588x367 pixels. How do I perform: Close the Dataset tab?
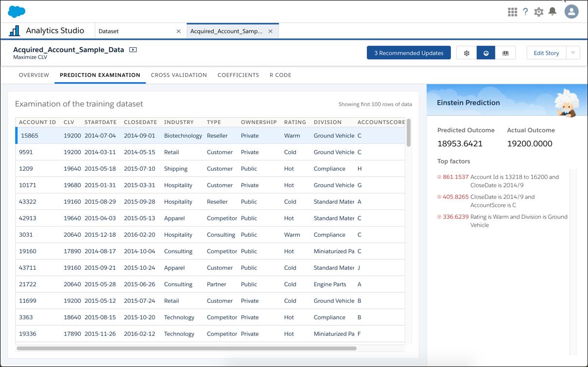click(178, 31)
